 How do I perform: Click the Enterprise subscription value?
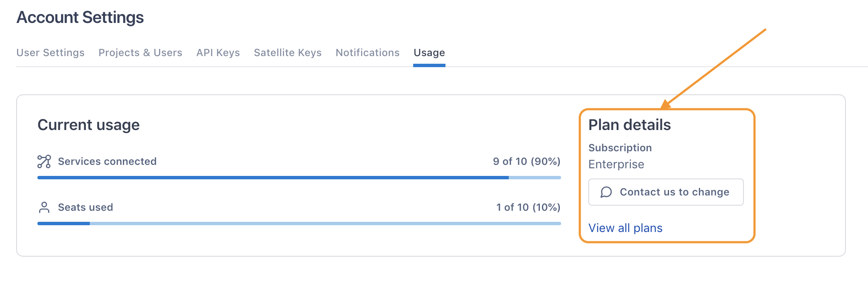616,164
